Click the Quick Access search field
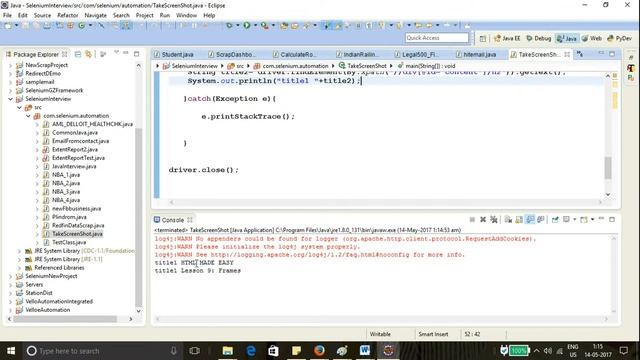640x360 pixels. (437, 38)
